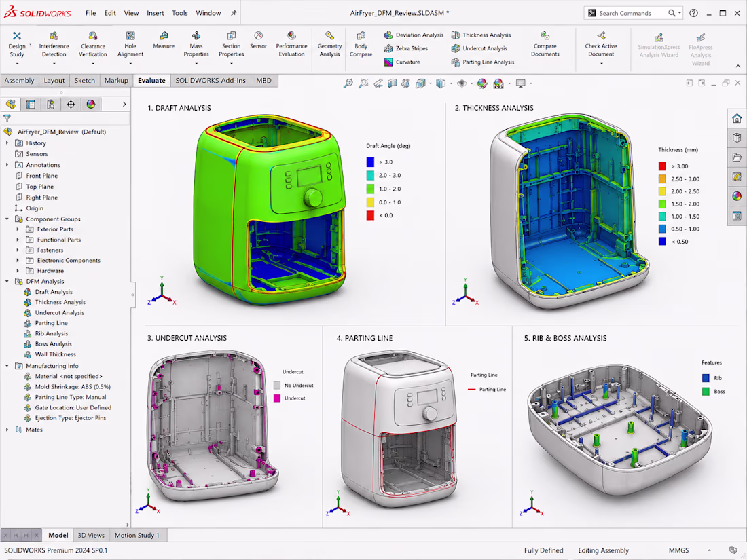
Task: Open Mass Properties
Action: click(196, 44)
